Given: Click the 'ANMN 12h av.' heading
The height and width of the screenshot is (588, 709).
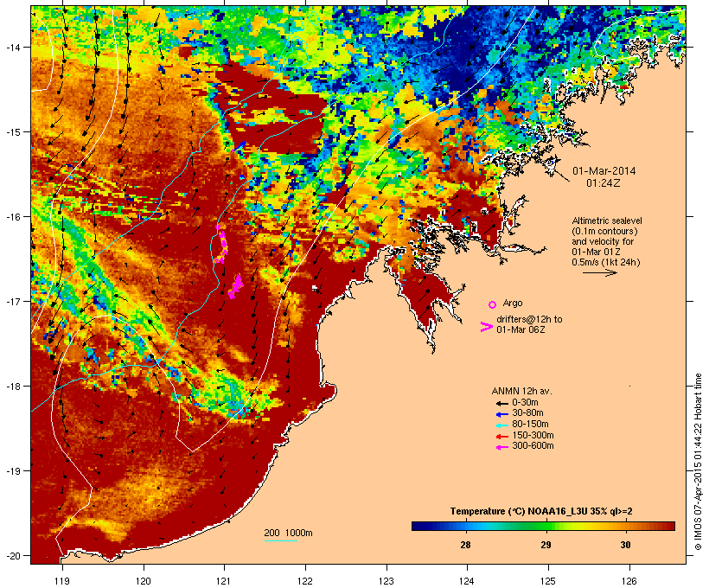Looking at the screenshot, I should [x=521, y=391].
